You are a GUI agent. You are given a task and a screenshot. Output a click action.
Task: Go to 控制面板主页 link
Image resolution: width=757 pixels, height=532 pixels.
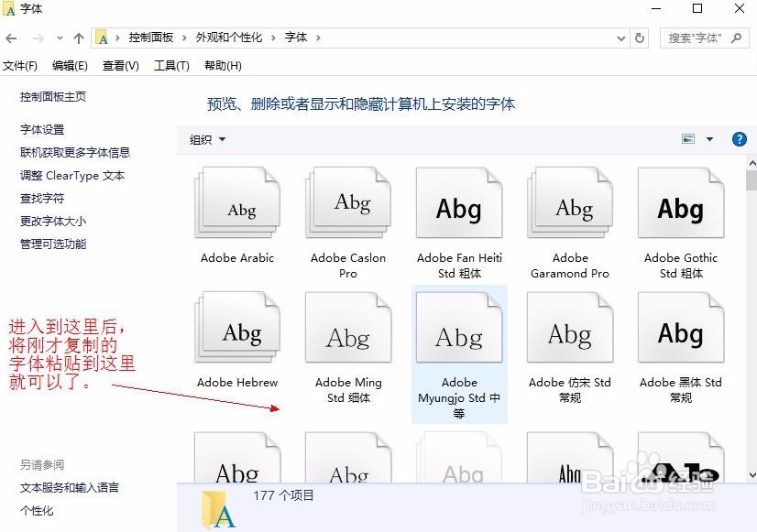(x=53, y=97)
